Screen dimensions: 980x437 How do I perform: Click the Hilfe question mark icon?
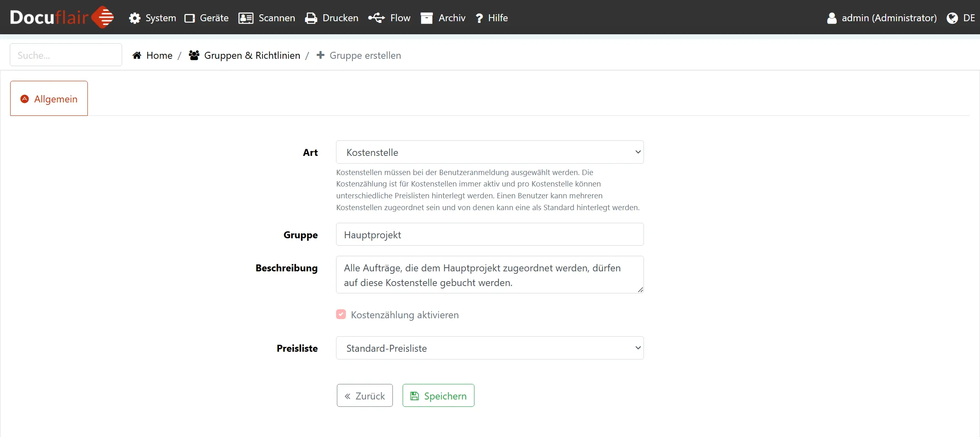tap(479, 18)
